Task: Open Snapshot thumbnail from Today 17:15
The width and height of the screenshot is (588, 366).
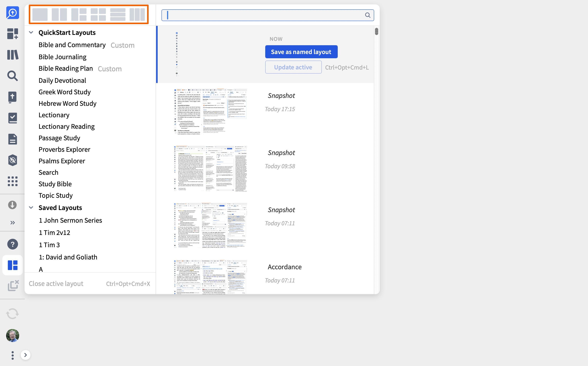Action: click(210, 112)
